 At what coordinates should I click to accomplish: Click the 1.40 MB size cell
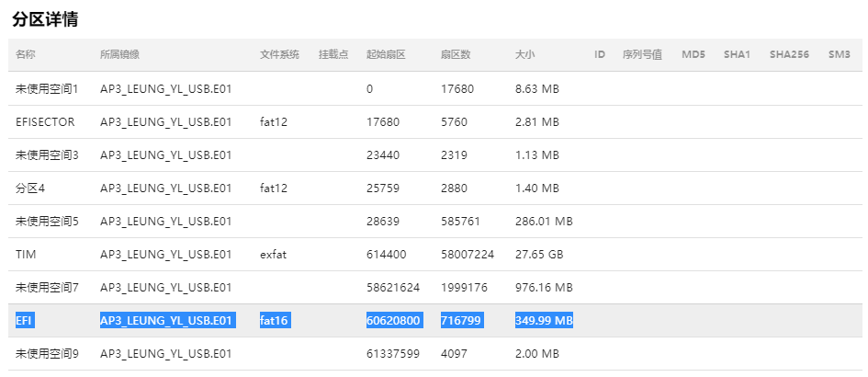(537, 188)
